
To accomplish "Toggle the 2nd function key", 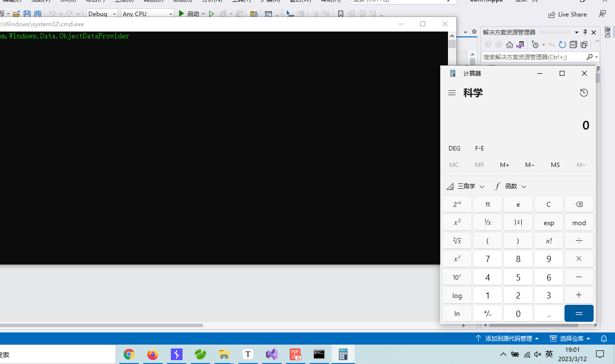I will 457,204.
